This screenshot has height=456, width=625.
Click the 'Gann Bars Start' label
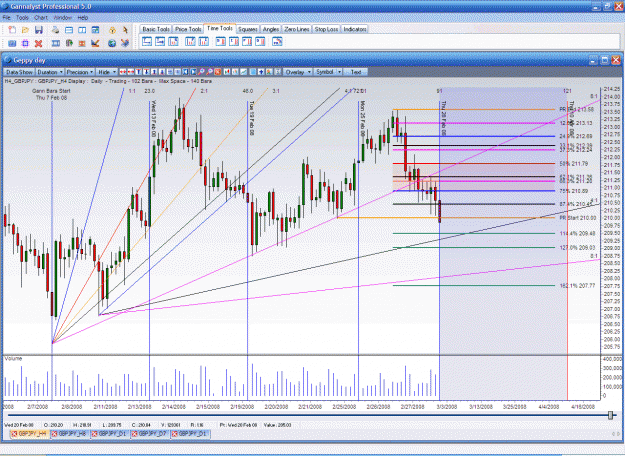(51, 91)
